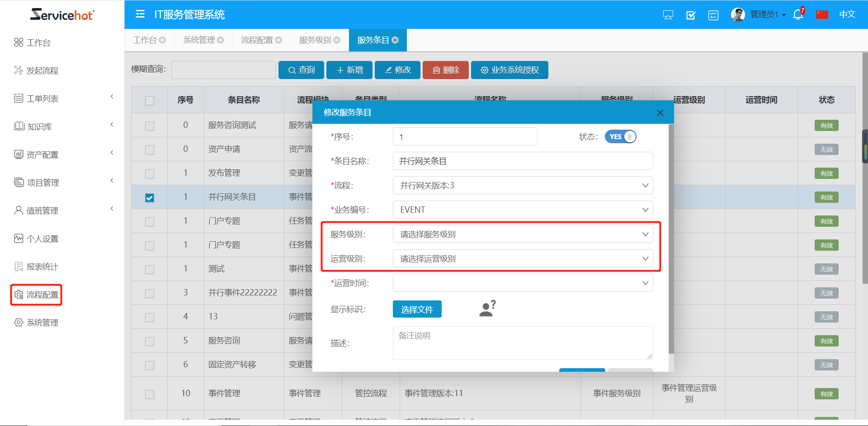The image size is (868, 426).
Task: Click the 选择文件 button
Action: coord(417,309)
